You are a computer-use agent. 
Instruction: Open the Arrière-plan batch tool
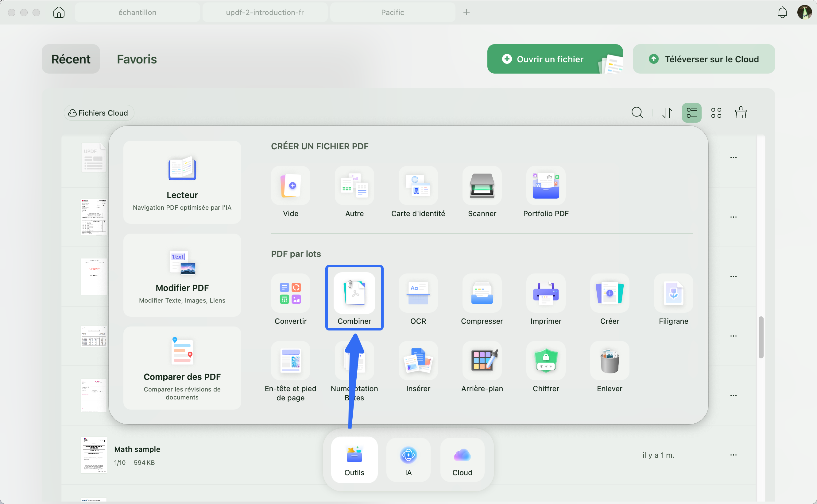coord(482,360)
